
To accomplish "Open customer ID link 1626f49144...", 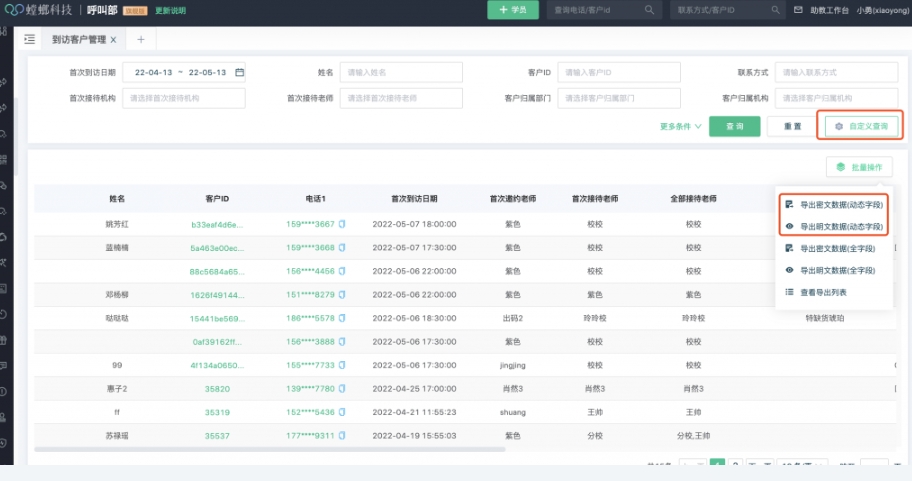I will (x=217, y=295).
